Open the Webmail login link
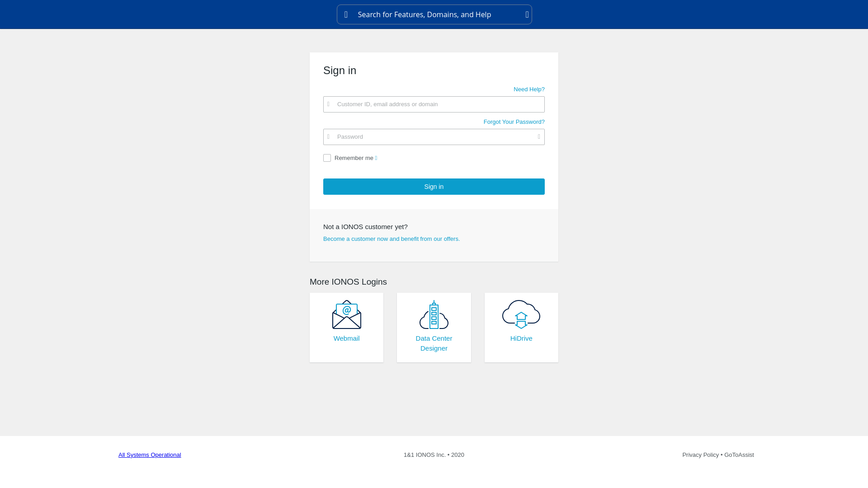The image size is (868, 488). (x=347, y=338)
